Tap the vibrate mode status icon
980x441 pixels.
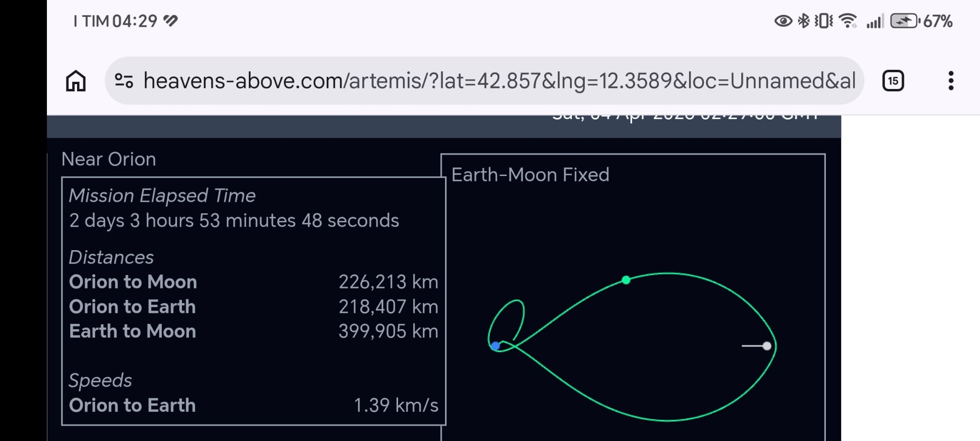click(x=824, y=21)
